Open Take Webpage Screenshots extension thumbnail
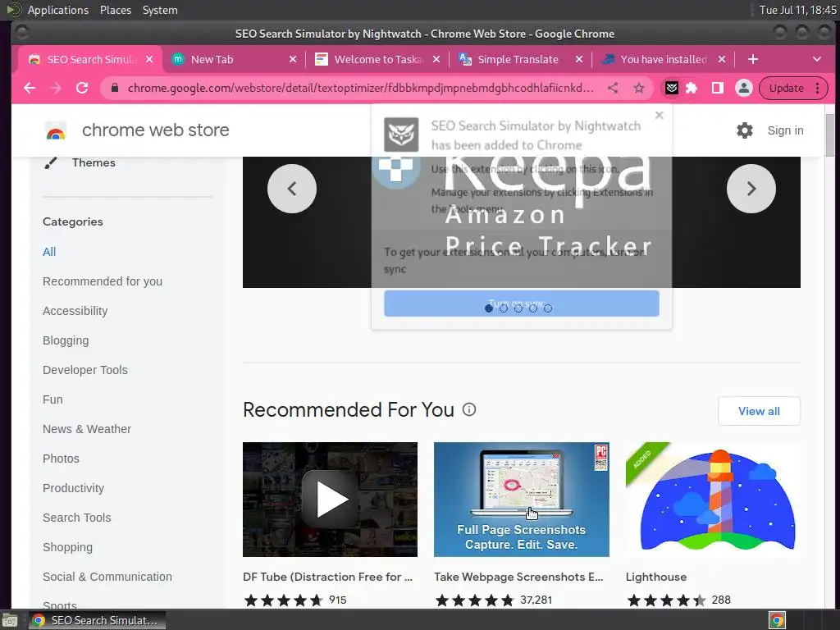This screenshot has height=630, width=840. coord(521,500)
